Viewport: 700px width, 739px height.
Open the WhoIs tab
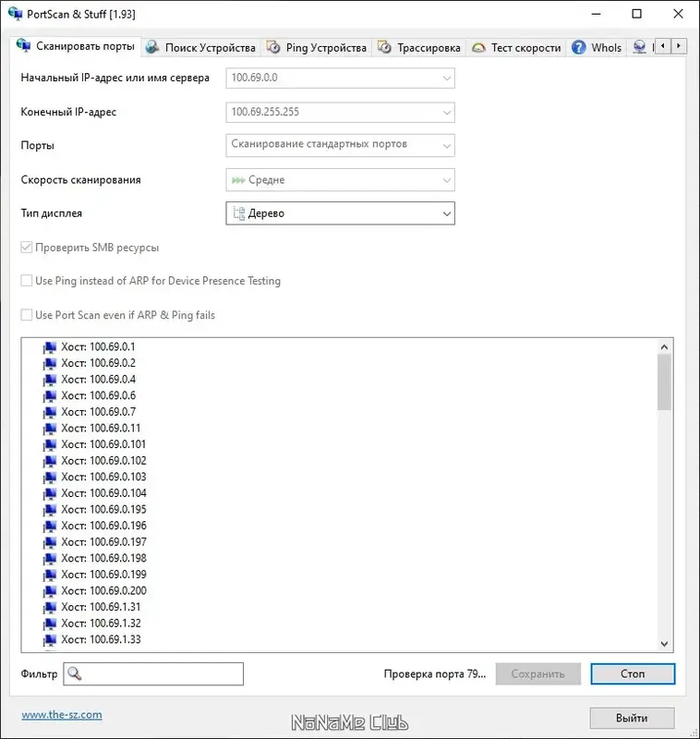coord(597,48)
